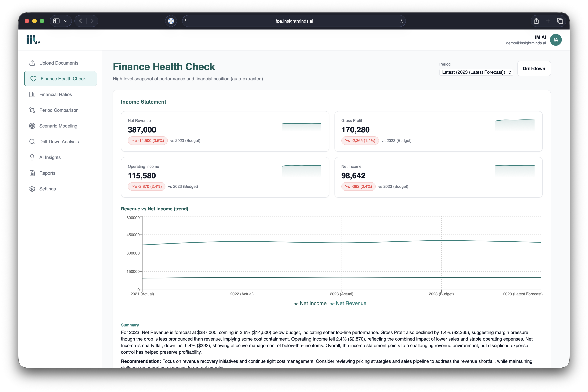Click the fpa.insightminds.ai address bar
The image size is (588, 392).
click(294, 21)
